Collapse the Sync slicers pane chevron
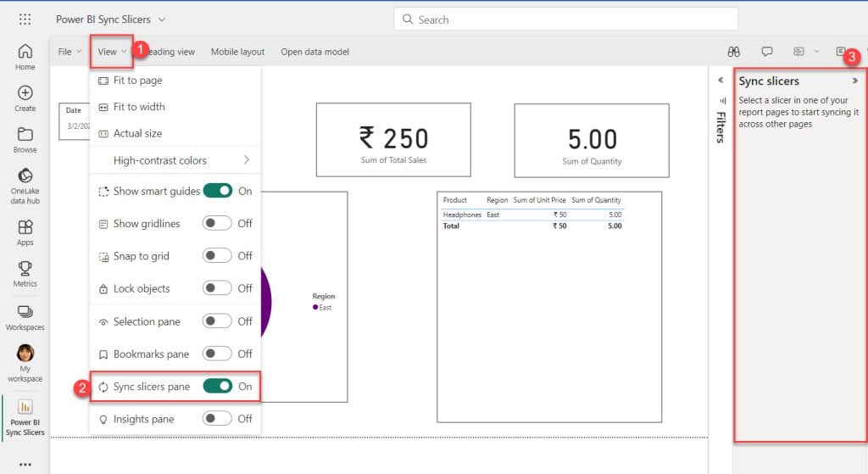Image resolution: width=868 pixels, height=474 pixels. 855,81
